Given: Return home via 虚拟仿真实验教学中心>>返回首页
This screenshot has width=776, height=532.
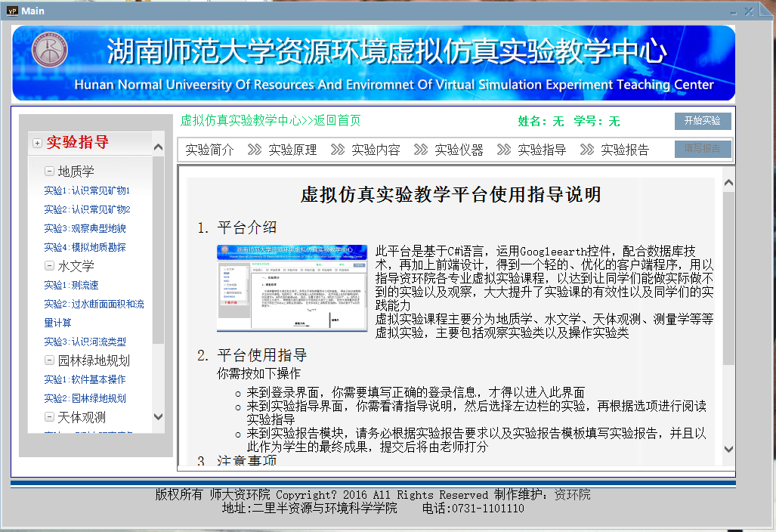Looking at the screenshot, I should [x=271, y=120].
